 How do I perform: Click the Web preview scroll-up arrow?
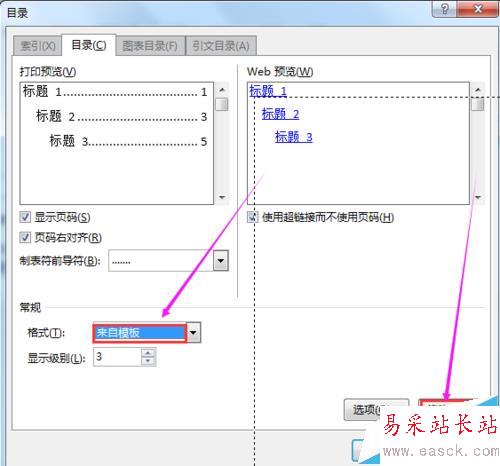478,90
